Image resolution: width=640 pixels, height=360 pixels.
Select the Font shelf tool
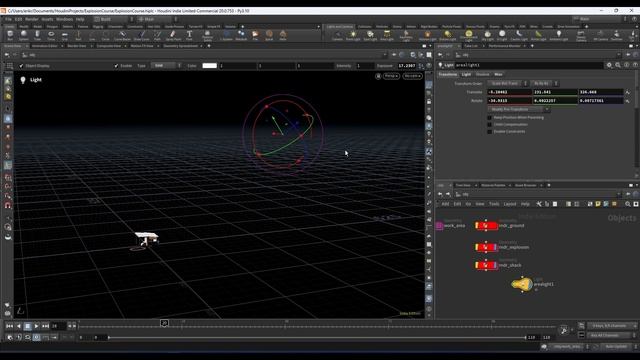pyautogui.click(x=189, y=36)
